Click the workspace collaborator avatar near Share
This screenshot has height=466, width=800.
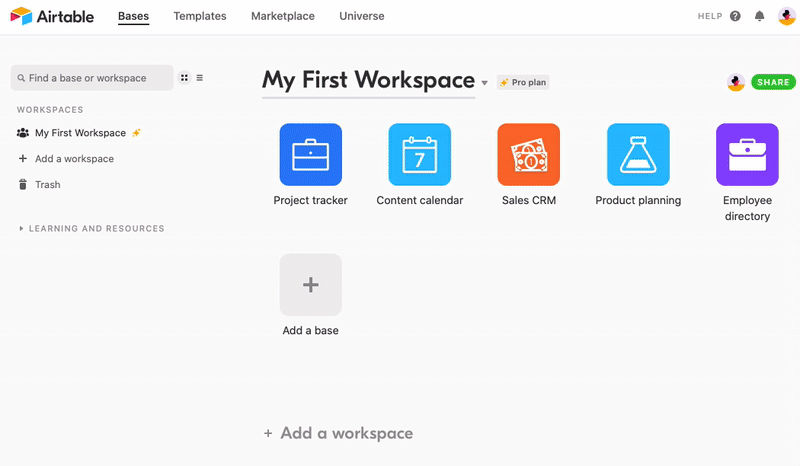(x=735, y=82)
